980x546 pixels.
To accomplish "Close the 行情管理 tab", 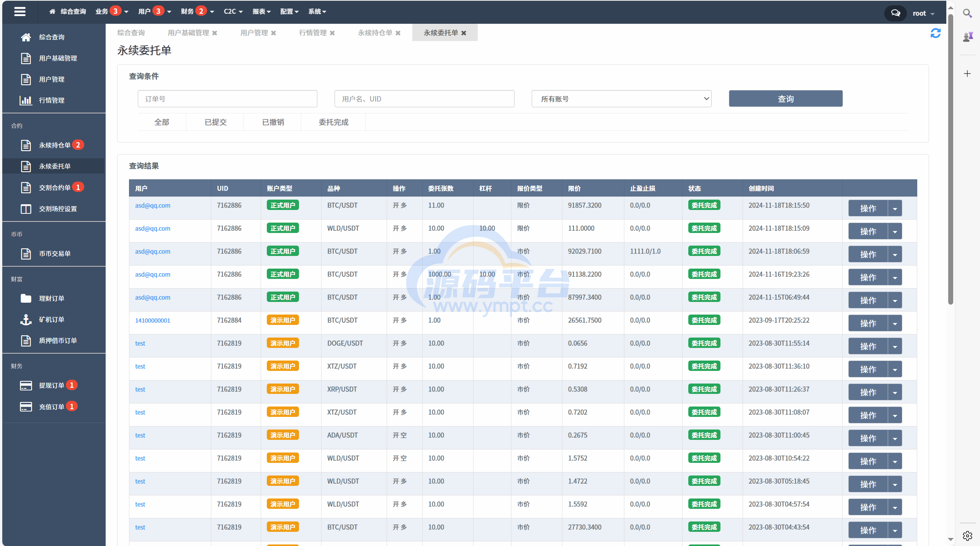I will coord(332,33).
